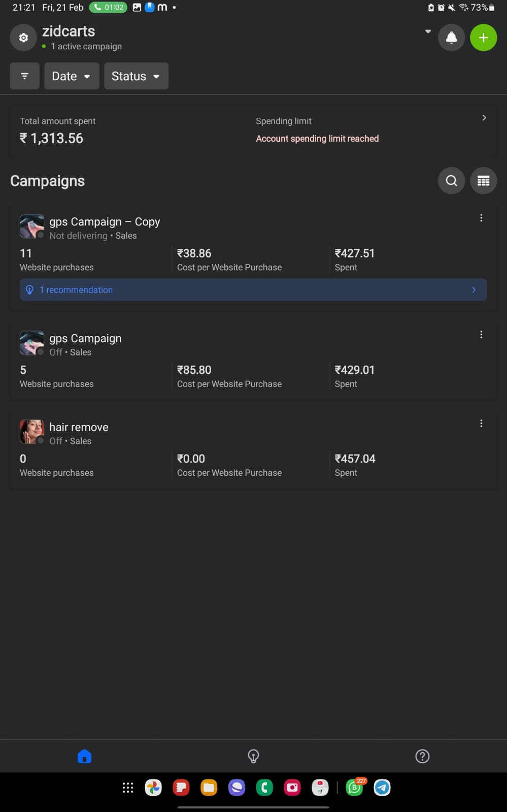
Task: Expand recommendation banner chevron arrow
Action: point(474,290)
